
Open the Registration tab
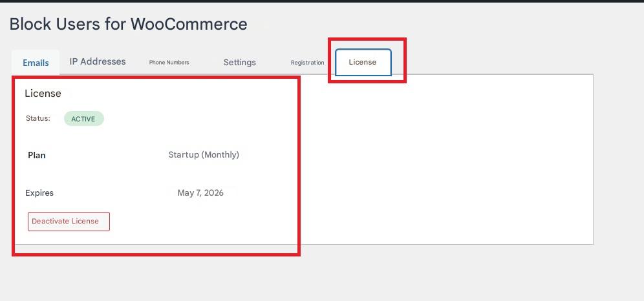pos(307,63)
